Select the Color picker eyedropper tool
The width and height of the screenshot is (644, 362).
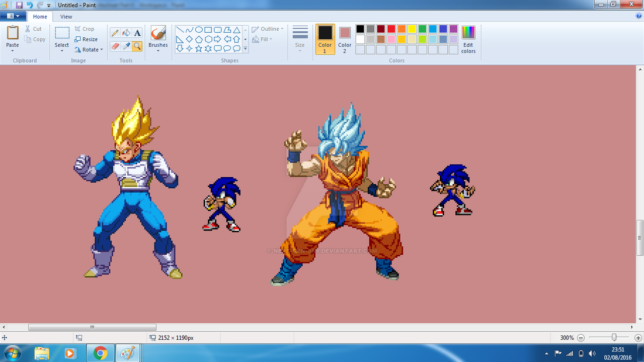[126, 46]
